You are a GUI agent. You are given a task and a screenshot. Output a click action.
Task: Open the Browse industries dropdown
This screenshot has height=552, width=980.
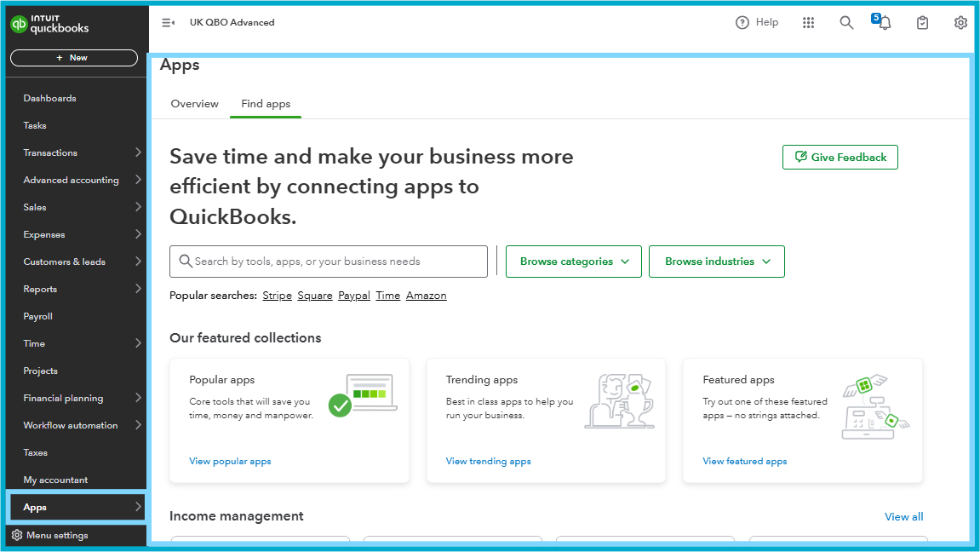717,262
